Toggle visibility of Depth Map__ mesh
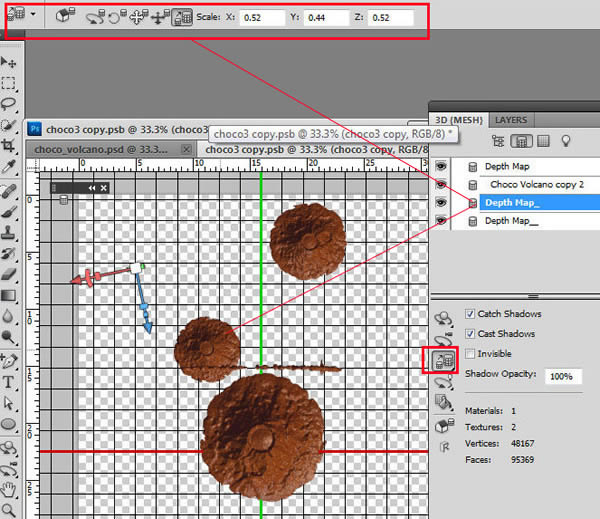The height and width of the screenshot is (519, 600). (x=441, y=221)
